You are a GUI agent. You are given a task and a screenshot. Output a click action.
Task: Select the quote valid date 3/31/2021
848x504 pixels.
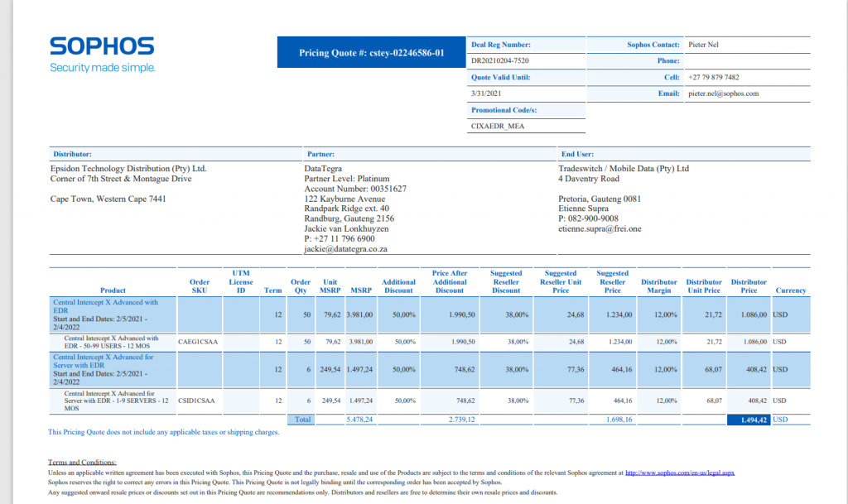487,94
